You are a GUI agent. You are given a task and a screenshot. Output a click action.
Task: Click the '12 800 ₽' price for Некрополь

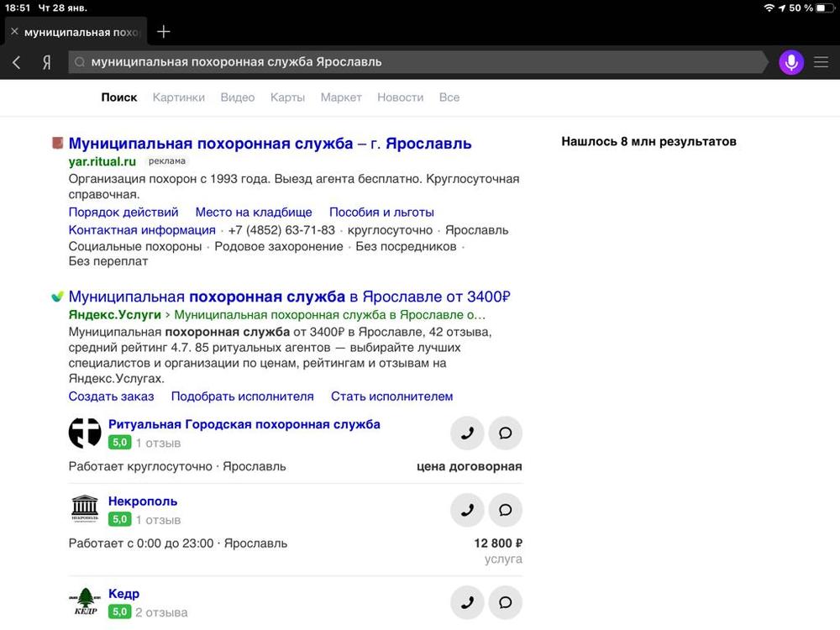coord(497,543)
